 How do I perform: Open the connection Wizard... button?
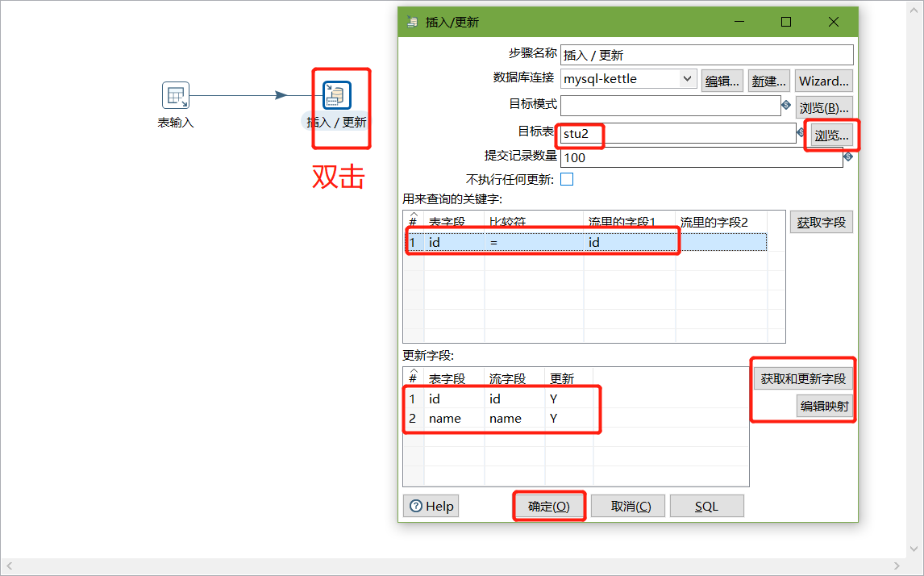pos(824,81)
